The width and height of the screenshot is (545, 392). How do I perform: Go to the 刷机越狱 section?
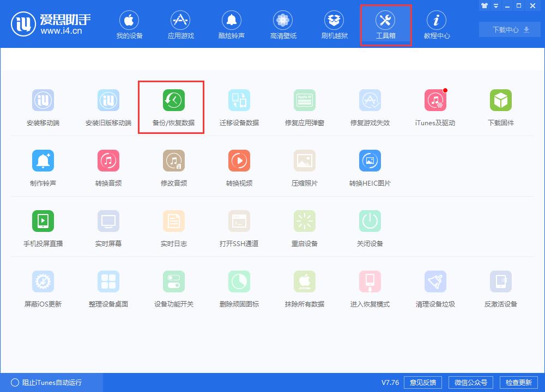pos(334,24)
